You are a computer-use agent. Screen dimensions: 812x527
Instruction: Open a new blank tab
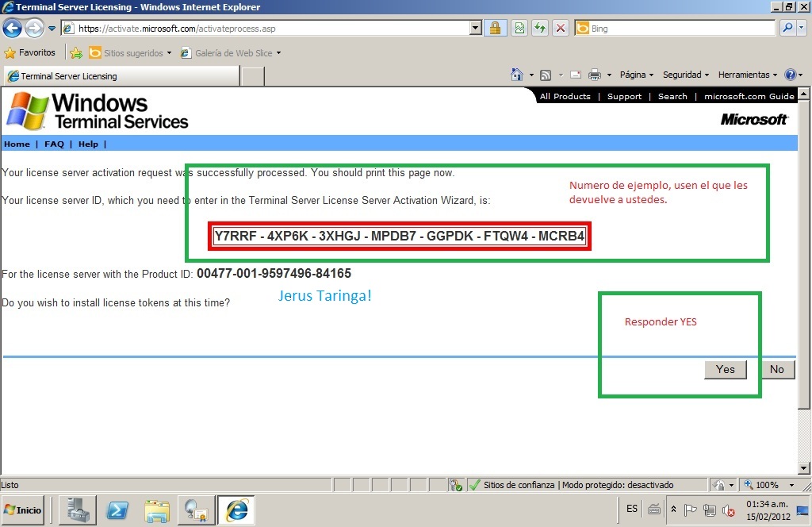(x=253, y=77)
